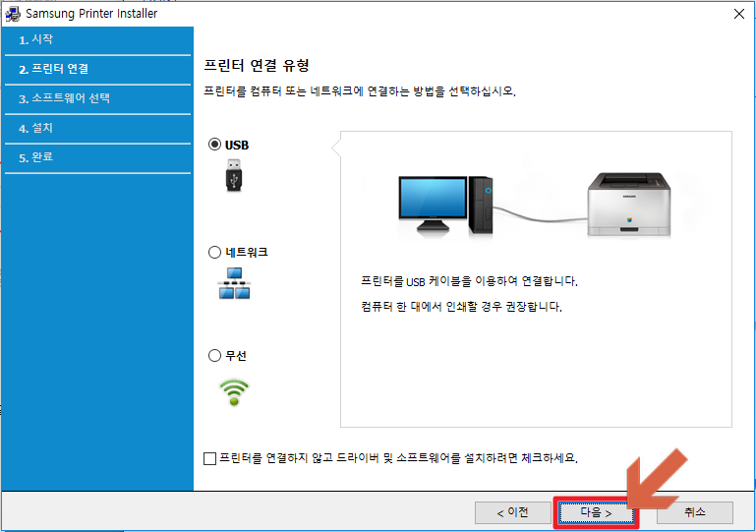Select the USB radio button
The width and height of the screenshot is (756, 532).
(214, 145)
